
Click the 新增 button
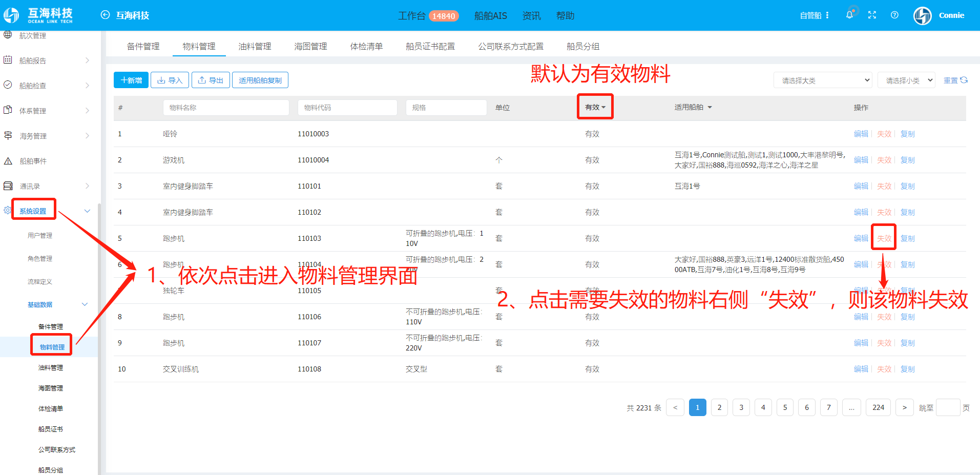click(131, 80)
